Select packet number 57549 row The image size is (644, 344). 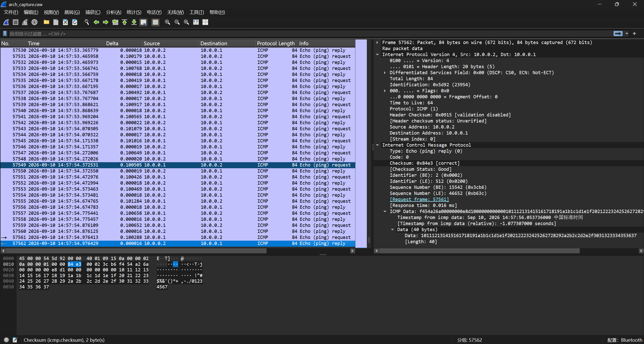click(x=178, y=165)
